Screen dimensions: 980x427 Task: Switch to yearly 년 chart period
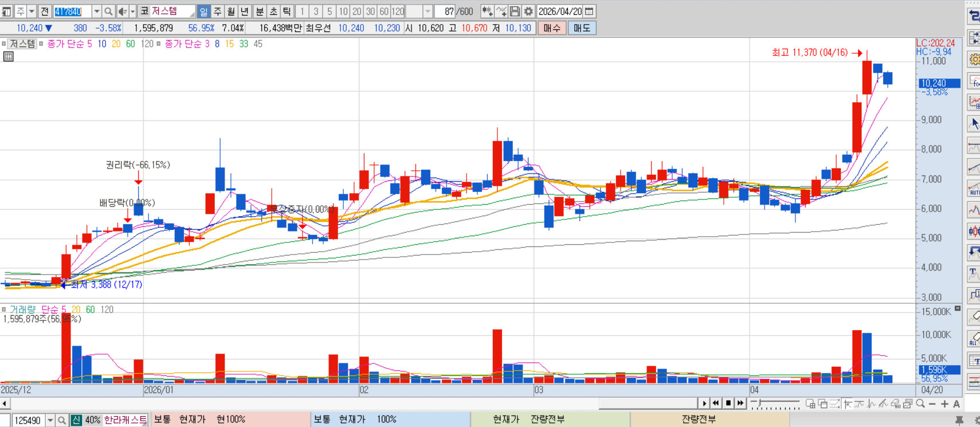tap(245, 11)
